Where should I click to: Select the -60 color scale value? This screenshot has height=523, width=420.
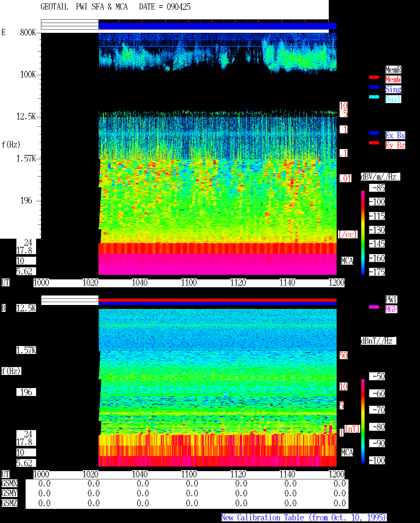(x=377, y=393)
